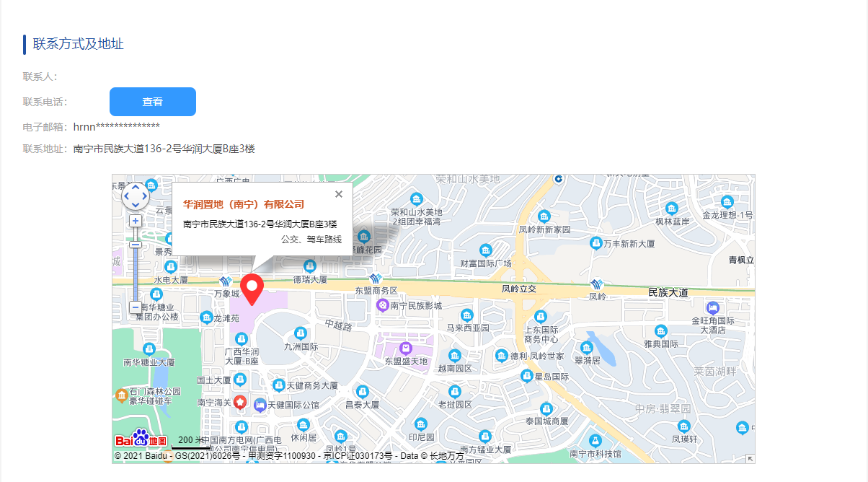Viewport: 868px width, 482px height.
Task: Click the 老挝园区 building icon
Action: pos(454,392)
